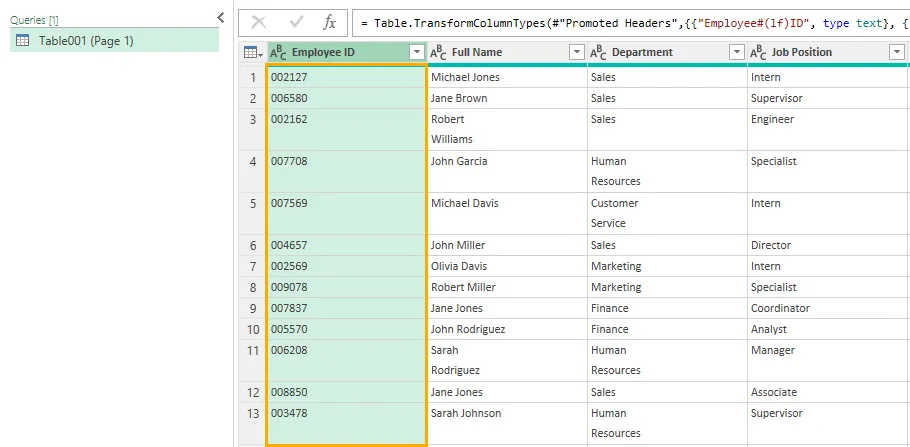Open the fx function insert icon

click(330, 23)
